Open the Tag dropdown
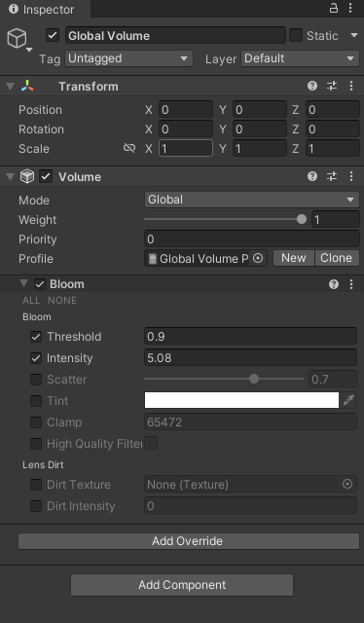 point(128,58)
